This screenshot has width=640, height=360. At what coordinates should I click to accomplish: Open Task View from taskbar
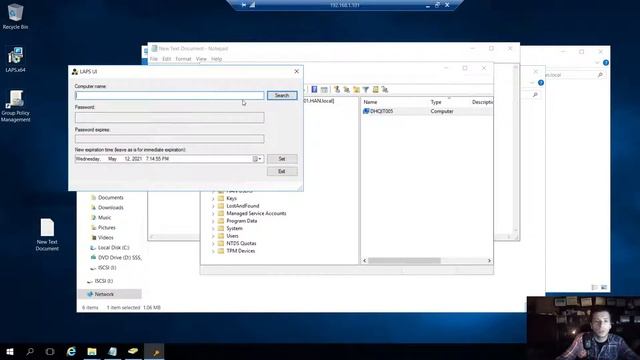pyautogui.click(x=50, y=351)
